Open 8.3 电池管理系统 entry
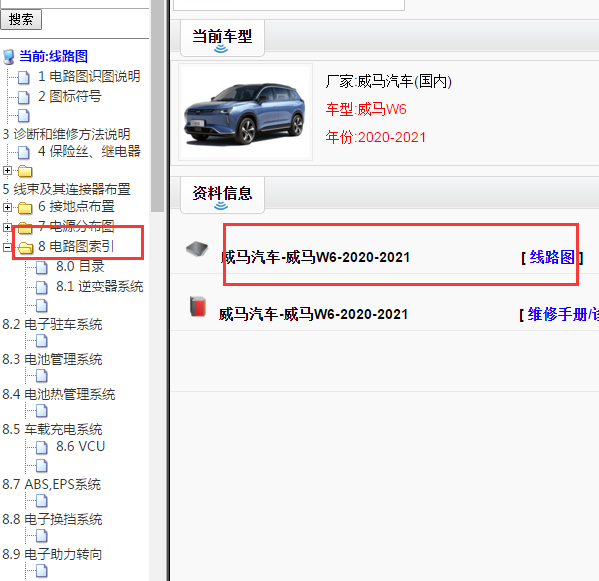Viewport: 599px width, 581px height. (52, 359)
